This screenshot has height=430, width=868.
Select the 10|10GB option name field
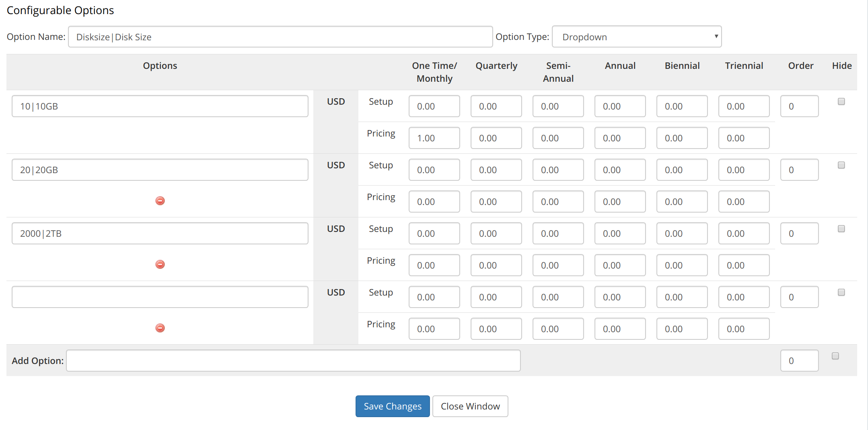(160, 106)
